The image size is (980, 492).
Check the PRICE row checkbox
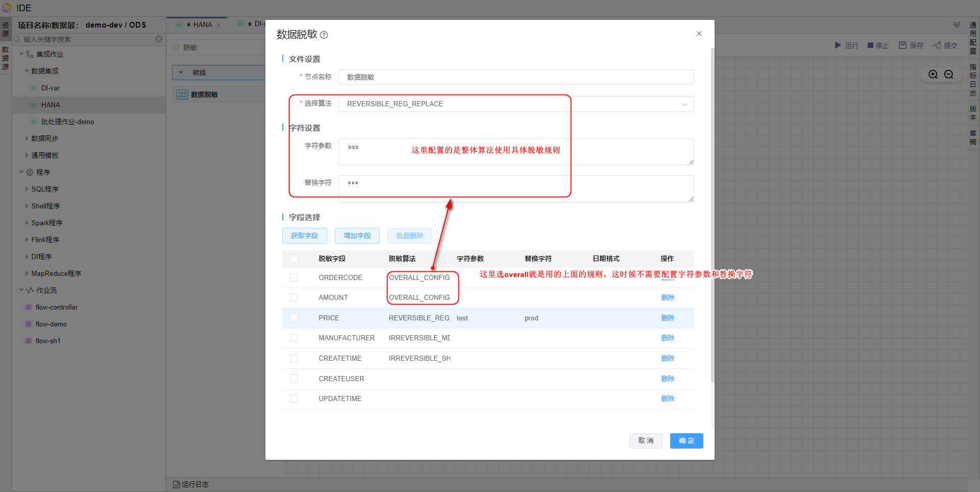(x=294, y=318)
